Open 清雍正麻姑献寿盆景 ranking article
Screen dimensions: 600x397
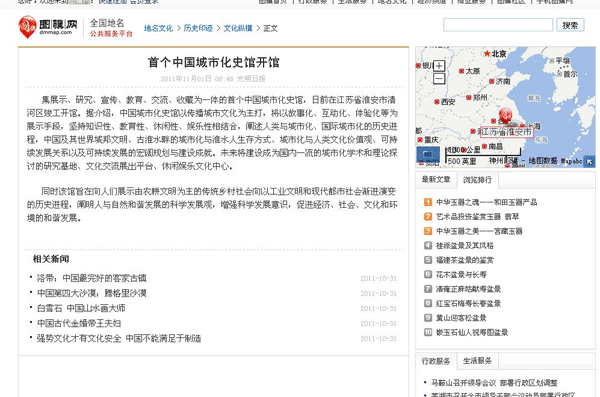[x=469, y=289]
